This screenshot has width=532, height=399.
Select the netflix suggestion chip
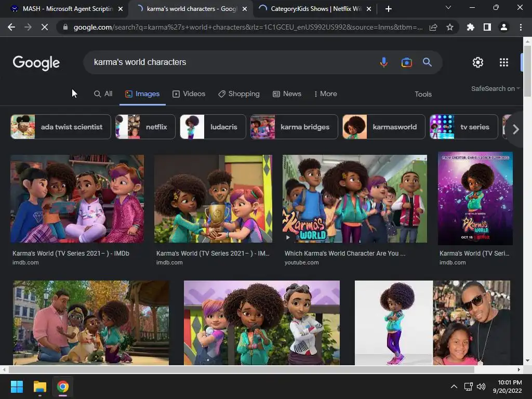click(145, 127)
